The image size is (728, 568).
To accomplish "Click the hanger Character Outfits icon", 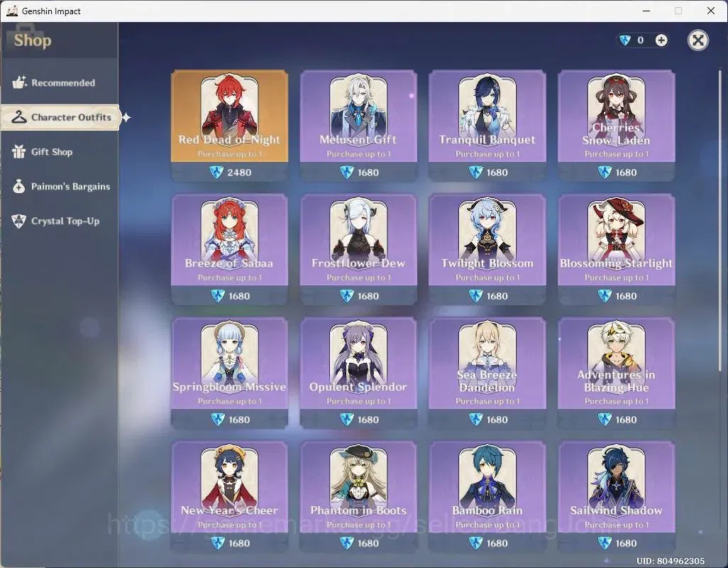I will click(19, 117).
